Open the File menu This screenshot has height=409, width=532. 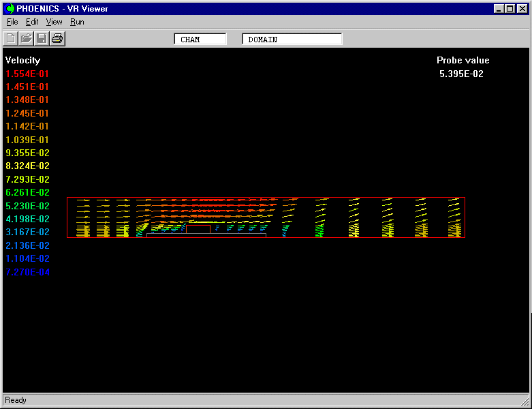pos(12,22)
